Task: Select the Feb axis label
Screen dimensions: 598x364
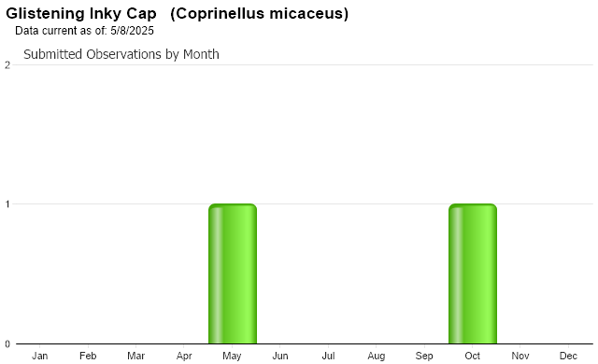Action: pos(88,356)
